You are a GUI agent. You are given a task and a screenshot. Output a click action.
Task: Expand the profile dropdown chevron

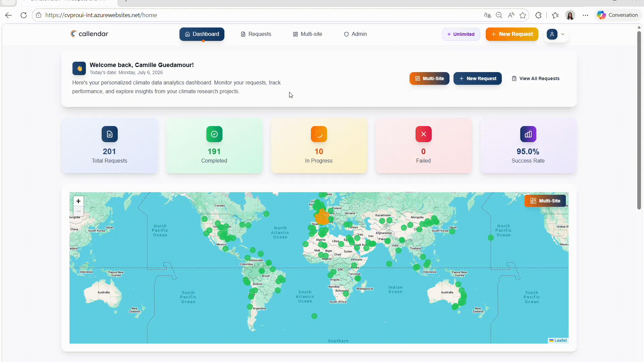(x=563, y=34)
